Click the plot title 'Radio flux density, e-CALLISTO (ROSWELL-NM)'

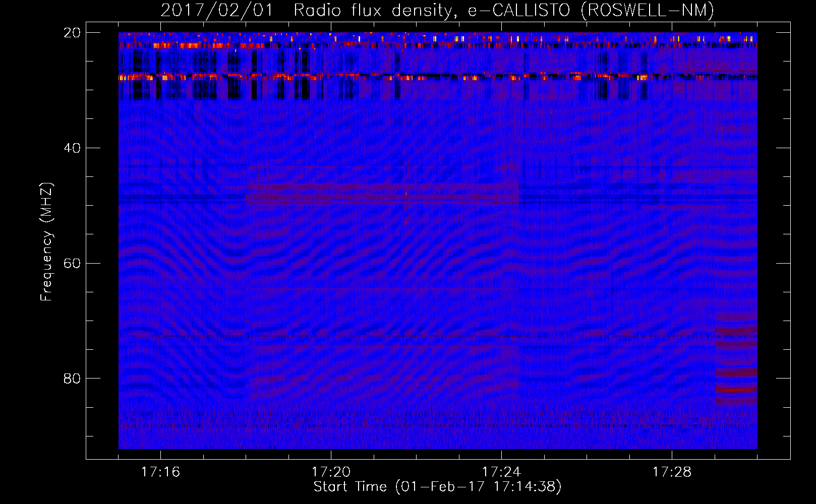504,11
